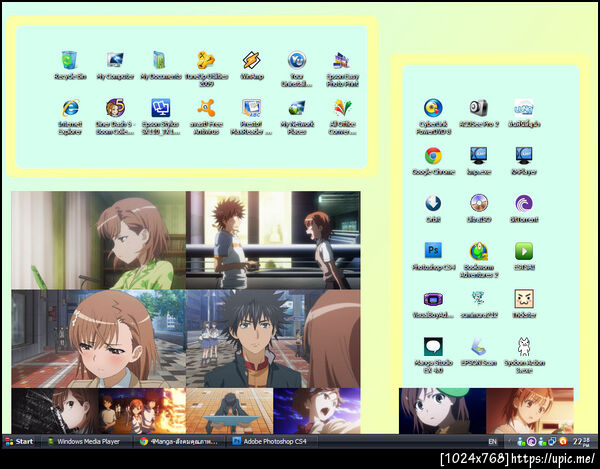
Task: Open the green play-arrow shortcut icon
Action: [x=524, y=251]
